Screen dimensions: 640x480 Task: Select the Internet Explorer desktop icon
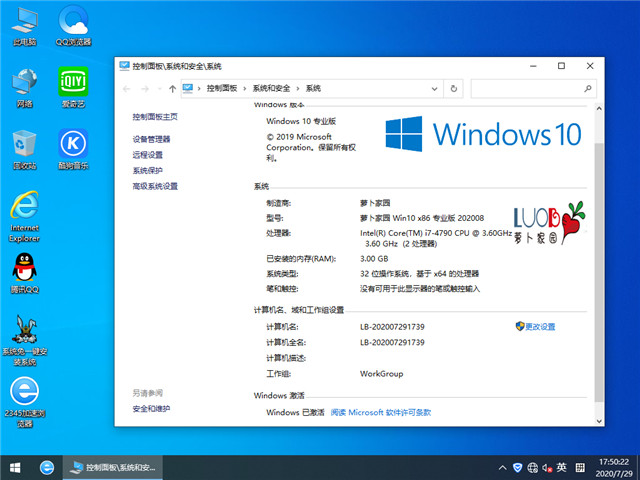(x=24, y=217)
